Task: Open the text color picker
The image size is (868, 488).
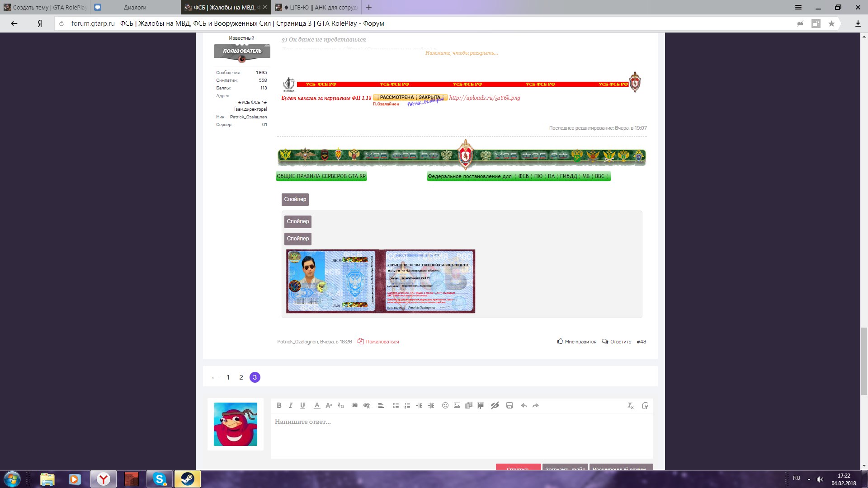Action: click(317, 405)
